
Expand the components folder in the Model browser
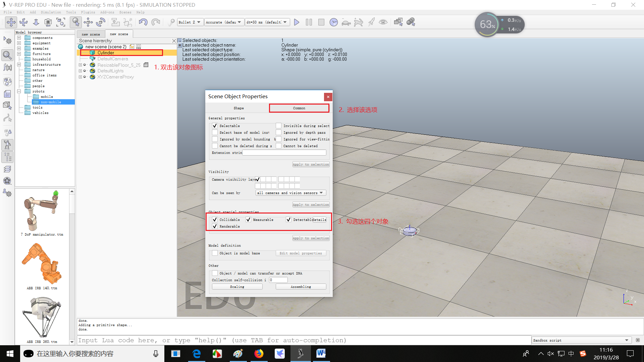pyautogui.click(x=19, y=38)
